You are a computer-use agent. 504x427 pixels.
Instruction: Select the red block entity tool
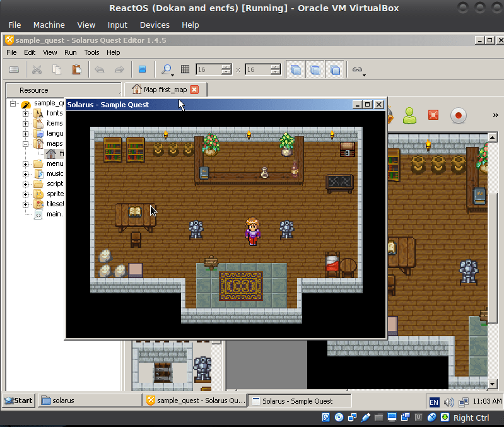click(x=433, y=115)
